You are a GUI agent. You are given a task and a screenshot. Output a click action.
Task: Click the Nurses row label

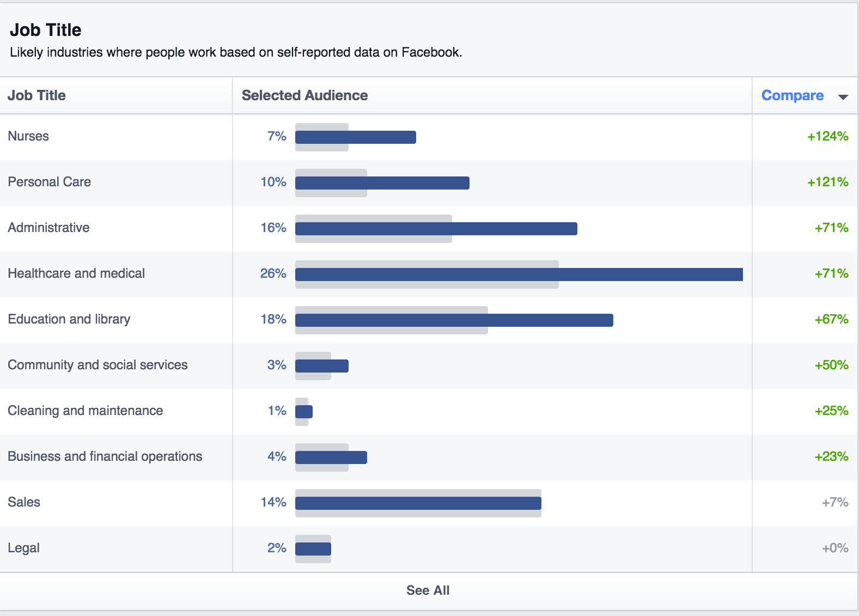tap(28, 136)
